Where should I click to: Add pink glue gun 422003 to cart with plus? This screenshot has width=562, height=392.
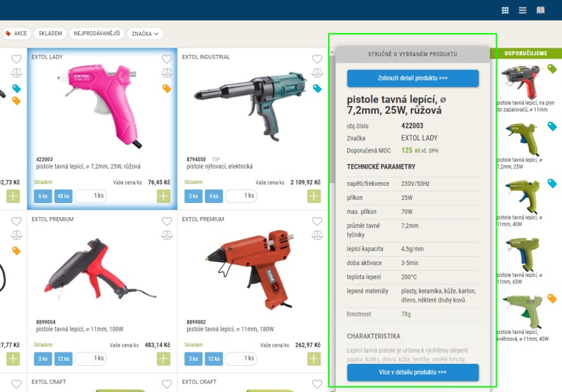click(163, 196)
